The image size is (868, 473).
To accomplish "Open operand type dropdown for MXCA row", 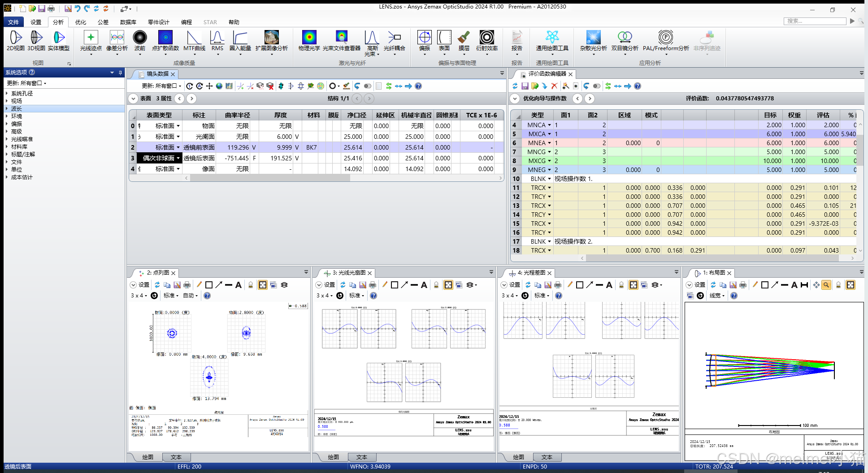I will pyautogui.click(x=549, y=134).
